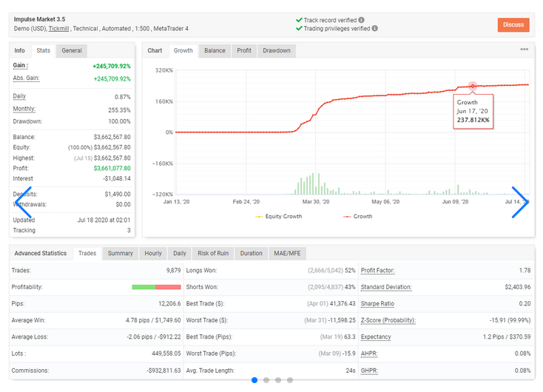This screenshot has width=543, height=392.
Task: Toggle the Equity Growth legend series
Action: tap(279, 217)
